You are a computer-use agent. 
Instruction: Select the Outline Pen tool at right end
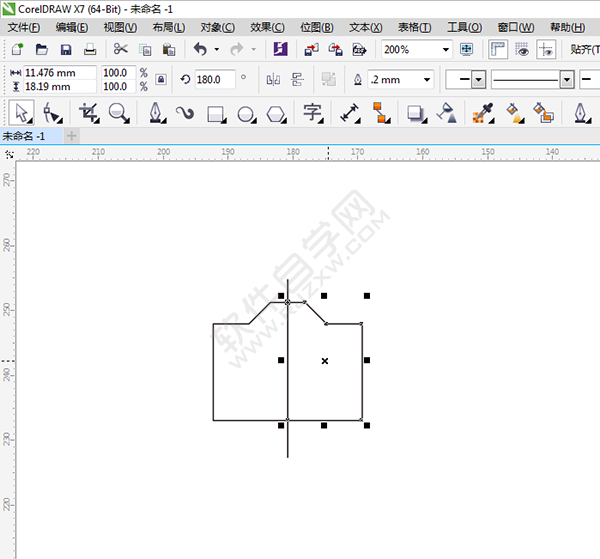pos(582,113)
